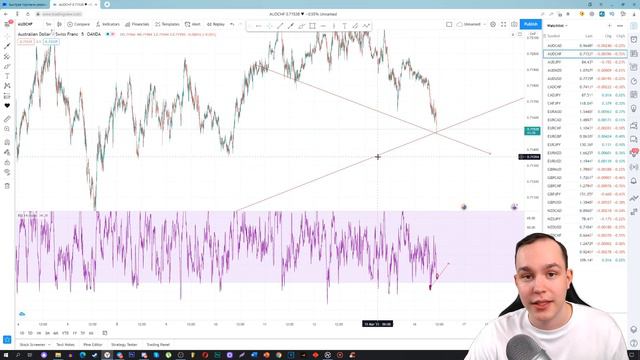Viewport: 640px width, 360px height.
Task: Open File Explorer from taskbar
Action: coord(58,356)
